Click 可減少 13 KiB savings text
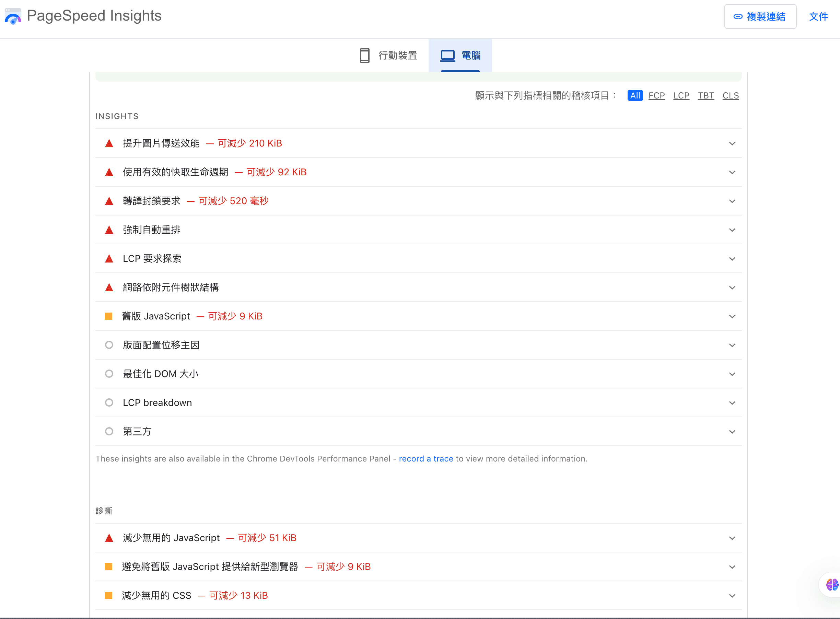The image size is (840, 619). coord(238,596)
